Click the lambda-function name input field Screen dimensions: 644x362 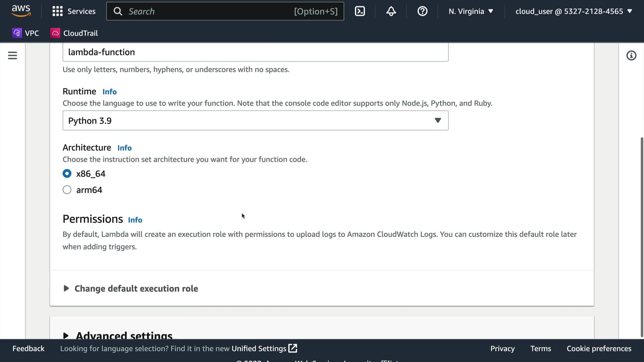click(255, 52)
